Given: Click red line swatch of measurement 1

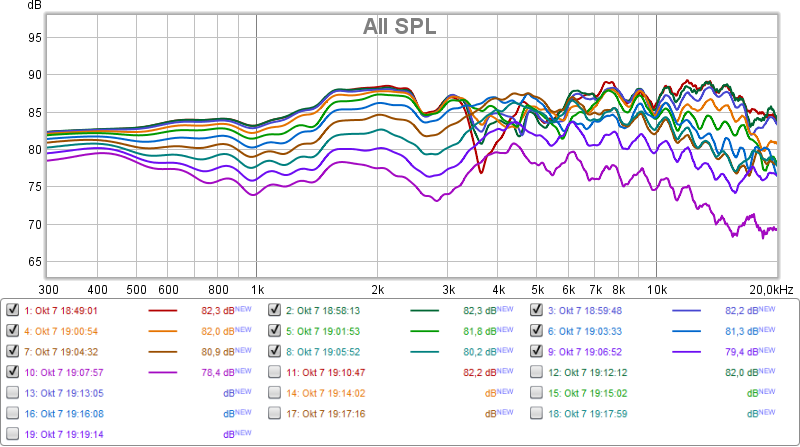Looking at the screenshot, I should (x=167, y=311).
